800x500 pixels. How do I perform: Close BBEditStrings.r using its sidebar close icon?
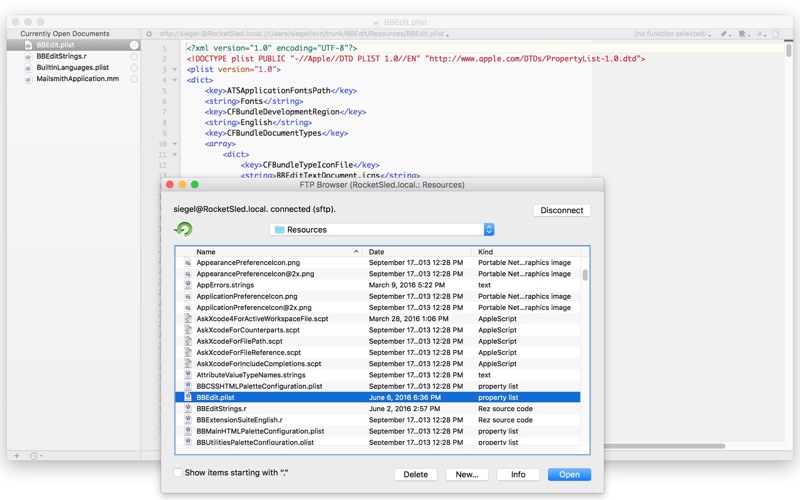coord(134,56)
